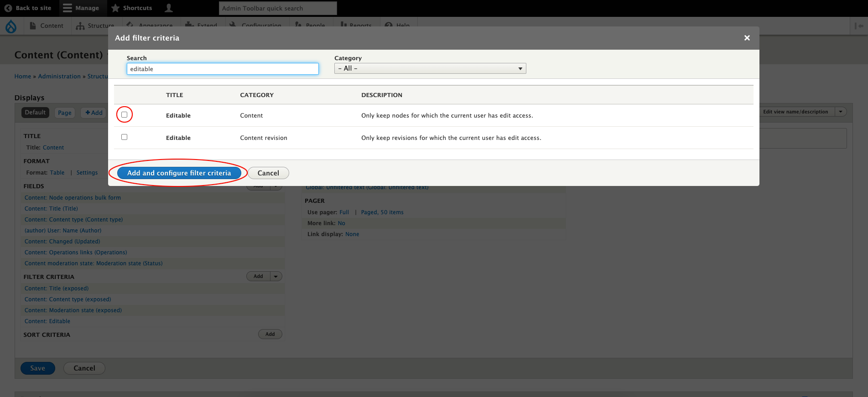Open Content: Title (exposed) filter
868x397 pixels.
click(x=57, y=289)
